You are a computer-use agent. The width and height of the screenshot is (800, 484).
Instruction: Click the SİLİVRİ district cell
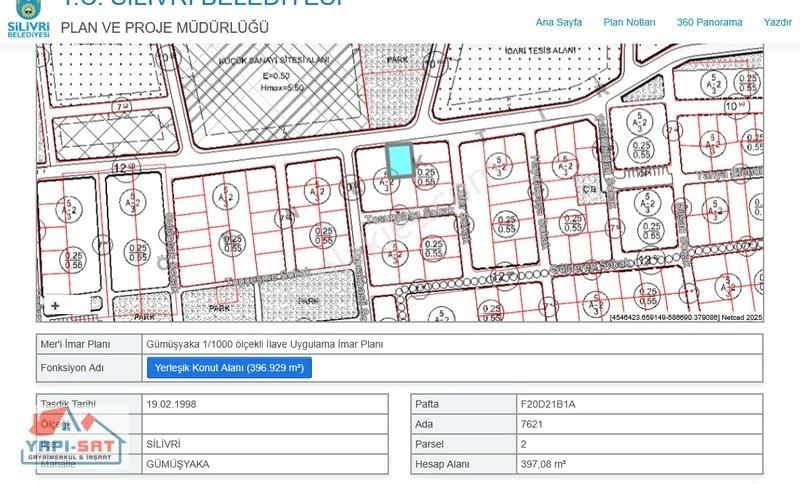(x=265, y=444)
